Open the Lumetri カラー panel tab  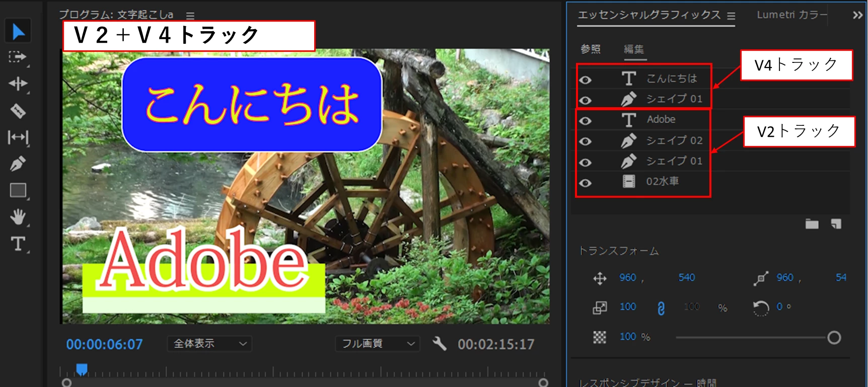[792, 15]
